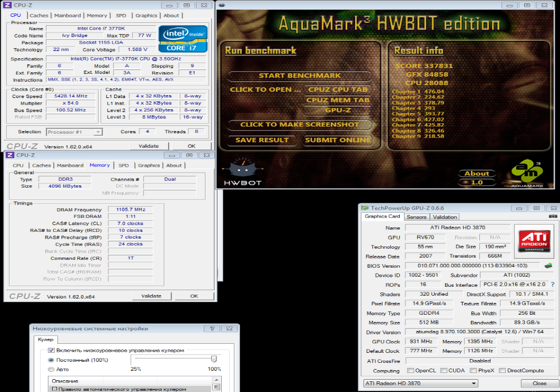The width and height of the screenshot is (560, 392).
Task: Click the Memory Size 512 MB value
Action: (x=429, y=323)
